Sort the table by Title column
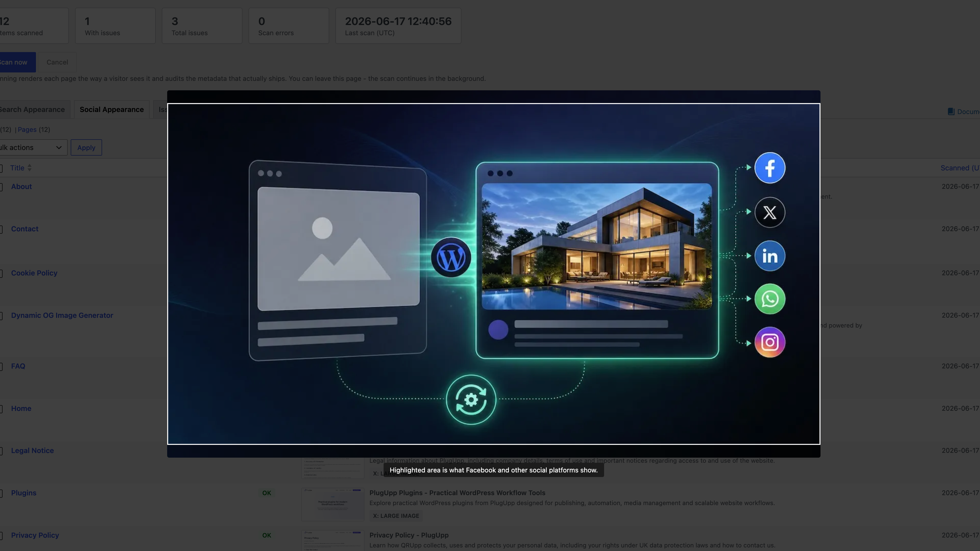Image resolution: width=980 pixels, height=551 pixels. 20,168
